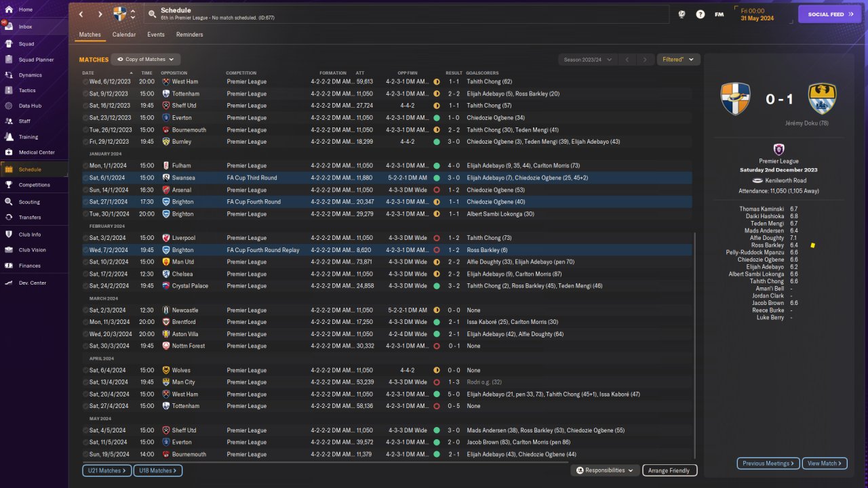This screenshot has width=868, height=488.
Task: Select checkbox for Swansea FA Cup match
Action: pyautogui.click(x=85, y=178)
